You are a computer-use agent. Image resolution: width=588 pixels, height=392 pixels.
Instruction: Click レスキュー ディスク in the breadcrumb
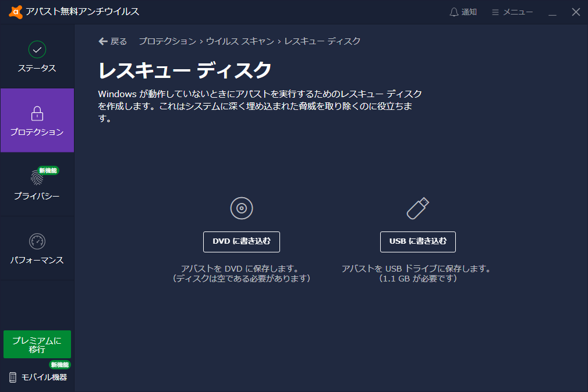coord(322,41)
